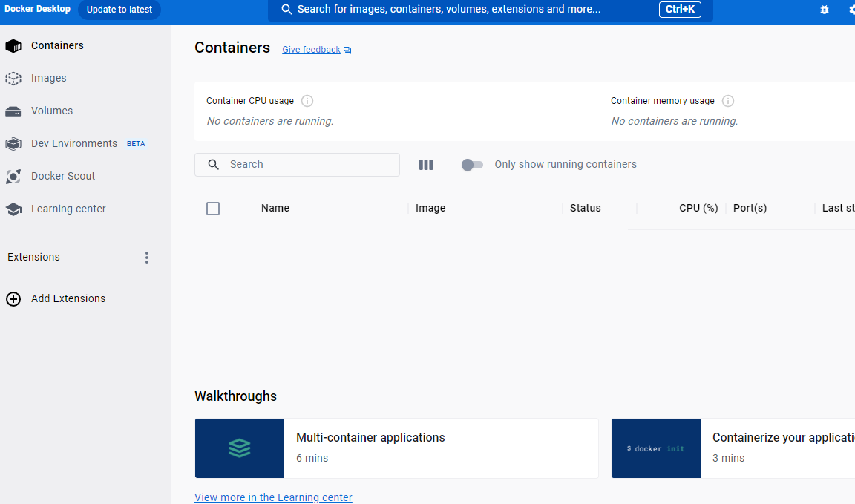The height and width of the screenshot is (504, 855).
Task: Open Extensions three-dot options menu
Action: [x=147, y=258]
